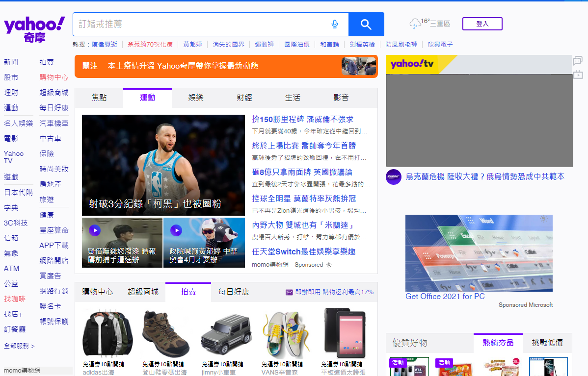Select the 運動 news tab

[147, 98]
